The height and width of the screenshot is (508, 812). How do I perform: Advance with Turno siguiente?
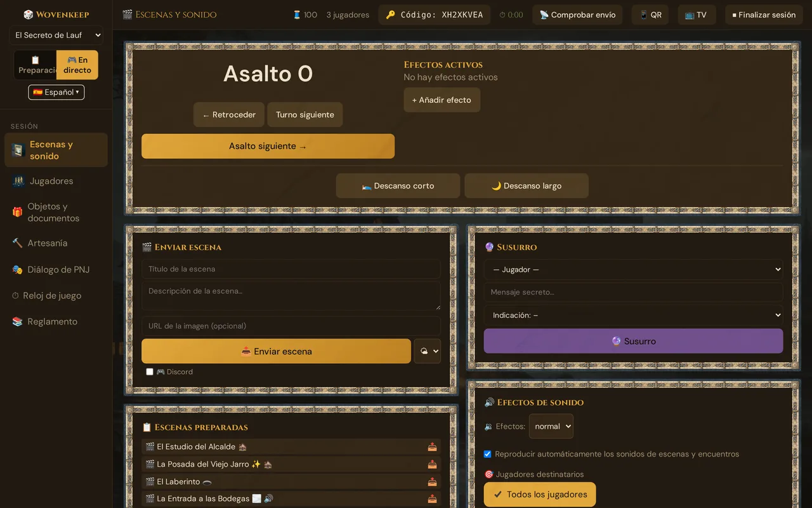(305, 115)
